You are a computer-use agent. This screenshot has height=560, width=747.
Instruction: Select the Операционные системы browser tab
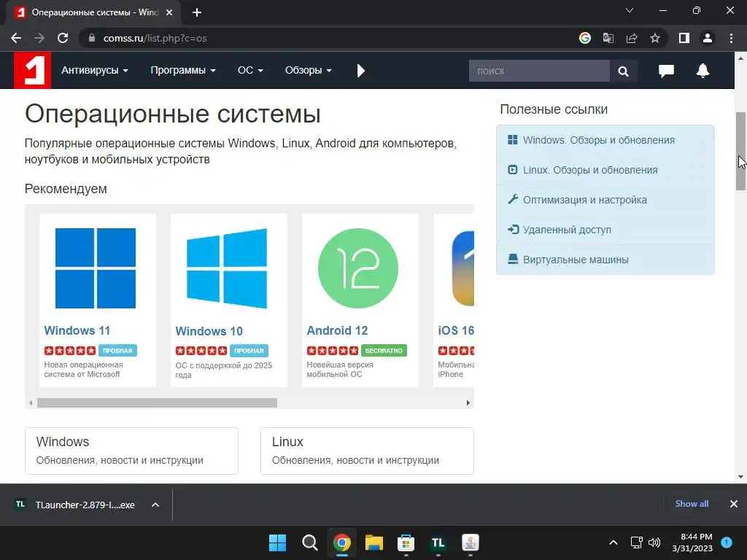click(94, 12)
